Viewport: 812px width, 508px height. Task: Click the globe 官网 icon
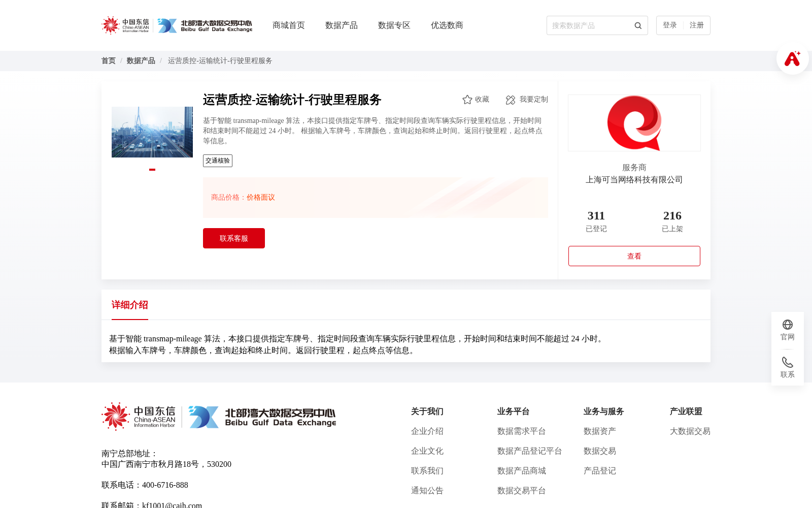click(788, 325)
